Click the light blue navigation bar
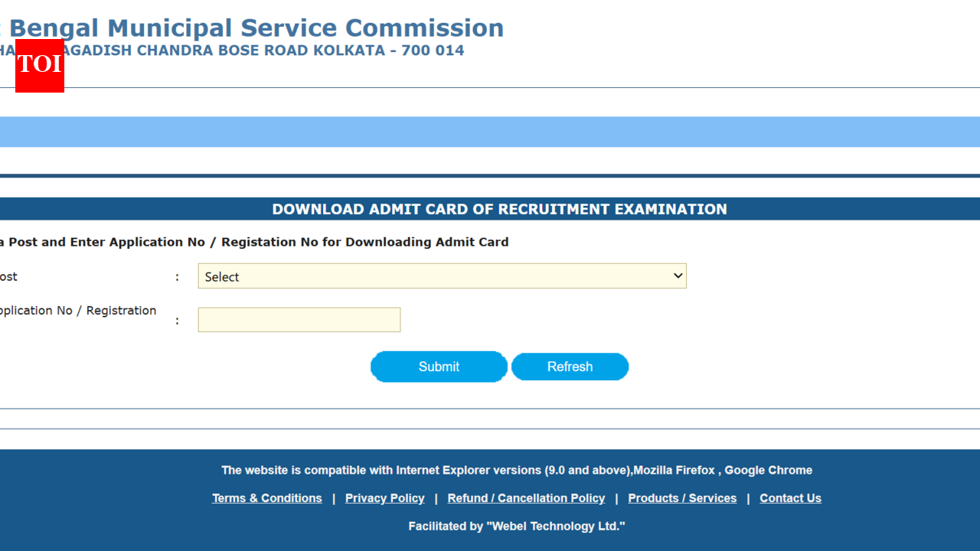 [x=490, y=132]
